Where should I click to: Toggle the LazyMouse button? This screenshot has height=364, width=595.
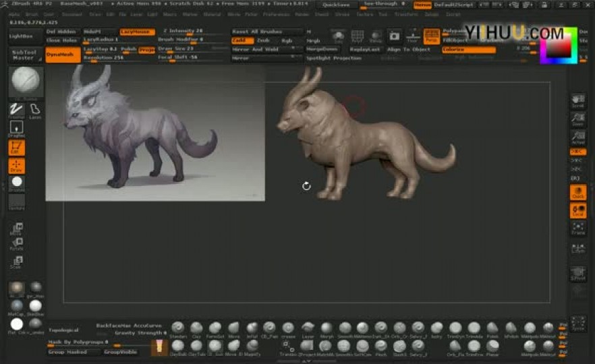point(138,32)
